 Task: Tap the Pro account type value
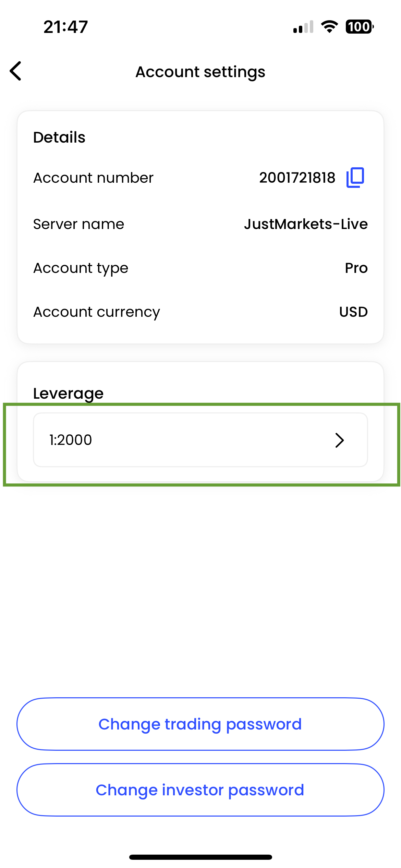pyautogui.click(x=356, y=268)
